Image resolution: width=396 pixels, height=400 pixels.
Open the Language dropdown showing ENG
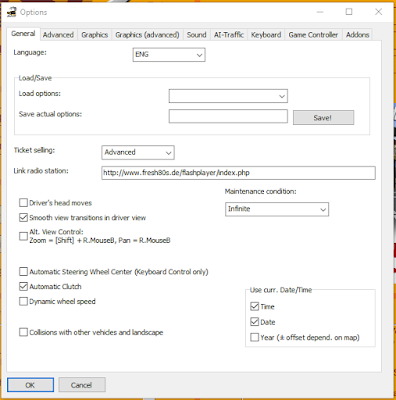169,55
